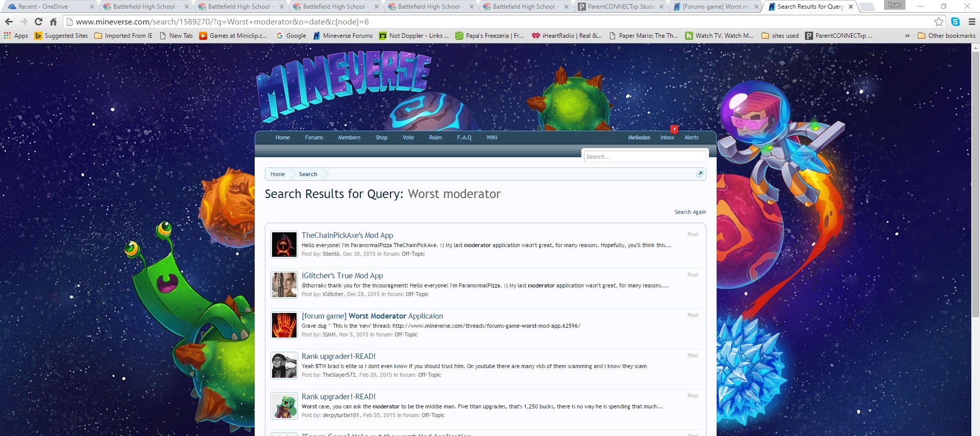Open the Shop navigation menu item
Viewport: 980px width, 436px height.
[381, 137]
